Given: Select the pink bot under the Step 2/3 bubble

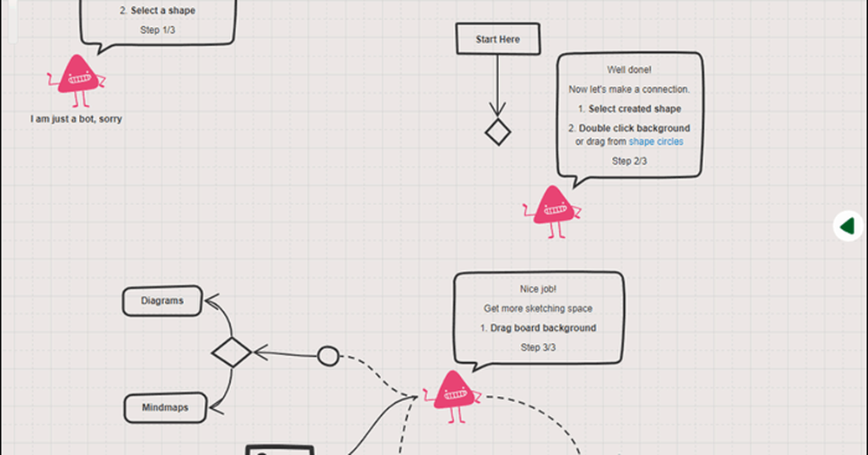Looking at the screenshot, I should pos(553,209).
